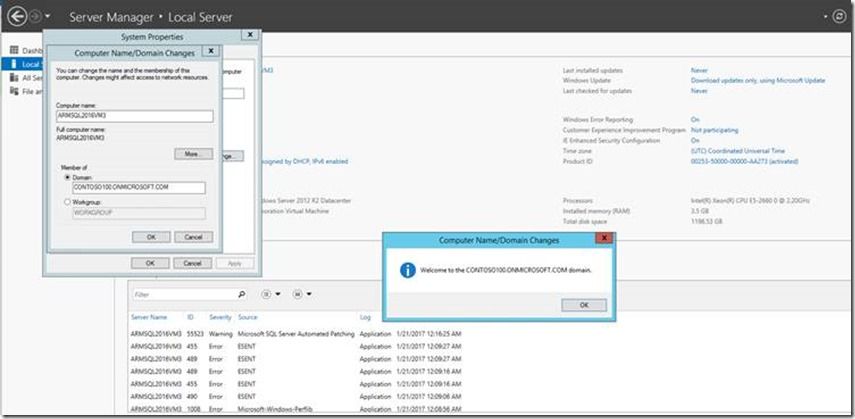Click 'Never' link for Last checked for updates
The width and height of the screenshot is (855, 419).
[699, 91]
